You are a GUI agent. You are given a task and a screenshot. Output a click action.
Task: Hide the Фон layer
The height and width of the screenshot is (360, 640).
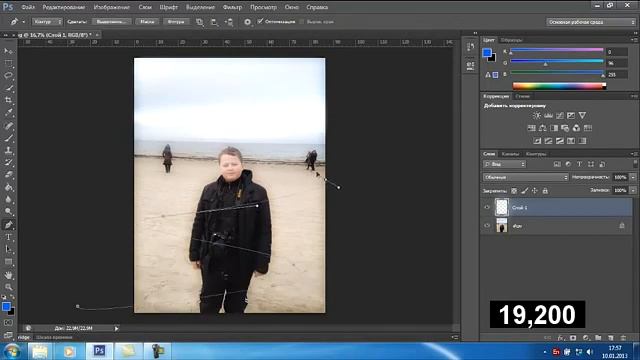click(x=487, y=225)
